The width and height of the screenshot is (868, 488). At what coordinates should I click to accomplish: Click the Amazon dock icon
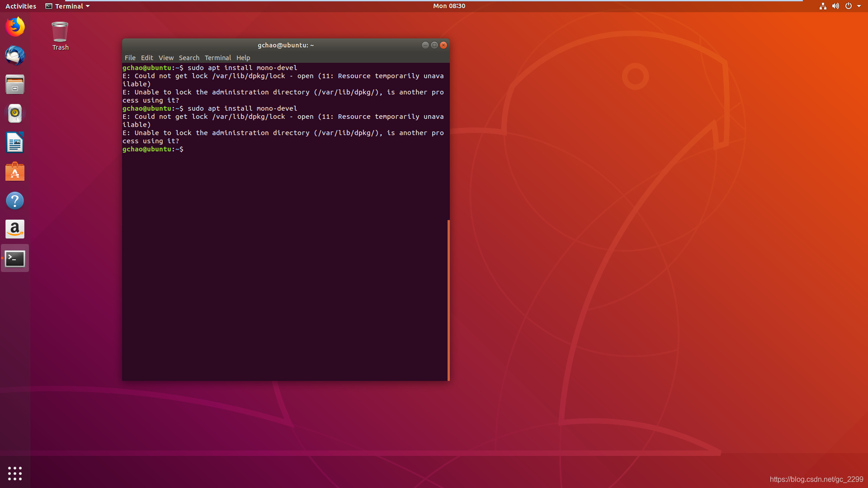(15, 230)
